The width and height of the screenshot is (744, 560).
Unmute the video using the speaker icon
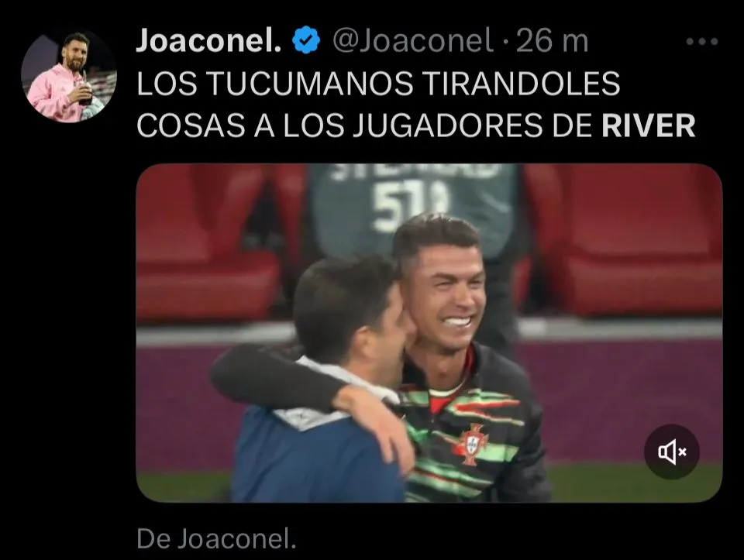[671, 452]
